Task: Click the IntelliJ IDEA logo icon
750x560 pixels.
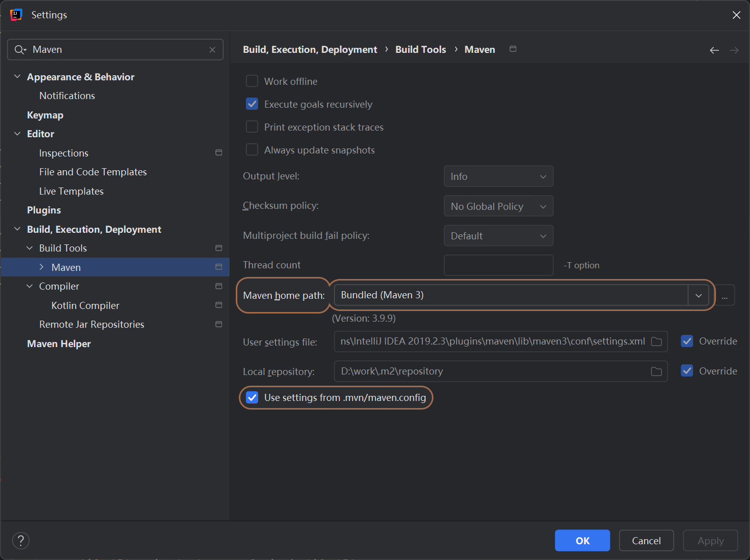Action: (x=16, y=15)
